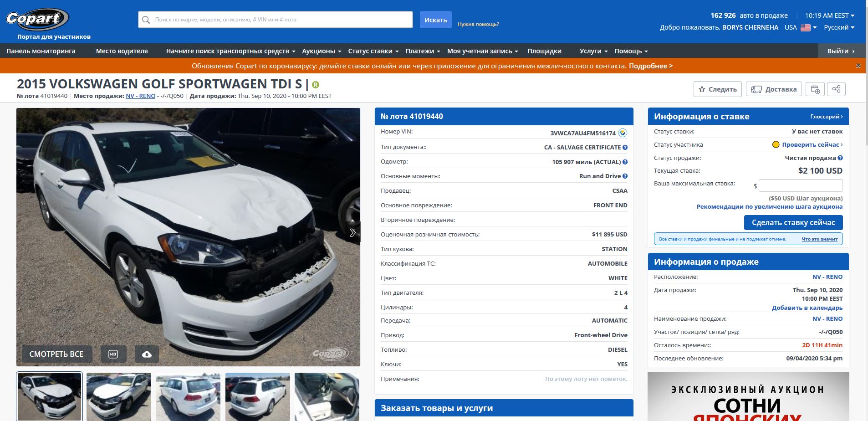Image resolution: width=868 pixels, height=421 pixels.
Task: Open help icon beside Чистая продажа status
Action: (x=840, y=158)
